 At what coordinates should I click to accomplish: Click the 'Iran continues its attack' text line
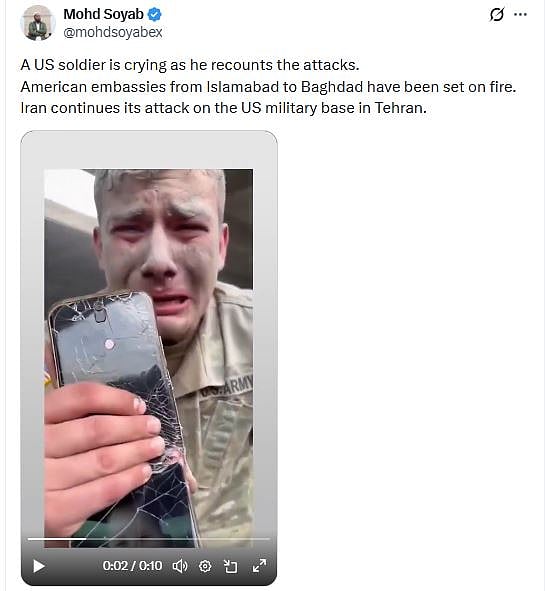pyautogui.click(x=224, y=108)
